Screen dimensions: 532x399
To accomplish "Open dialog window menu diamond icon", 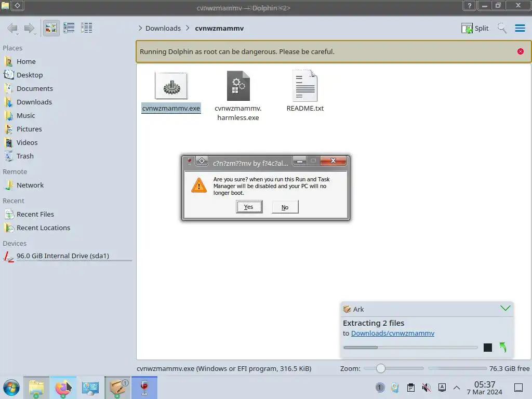I will tap(202, 161).
